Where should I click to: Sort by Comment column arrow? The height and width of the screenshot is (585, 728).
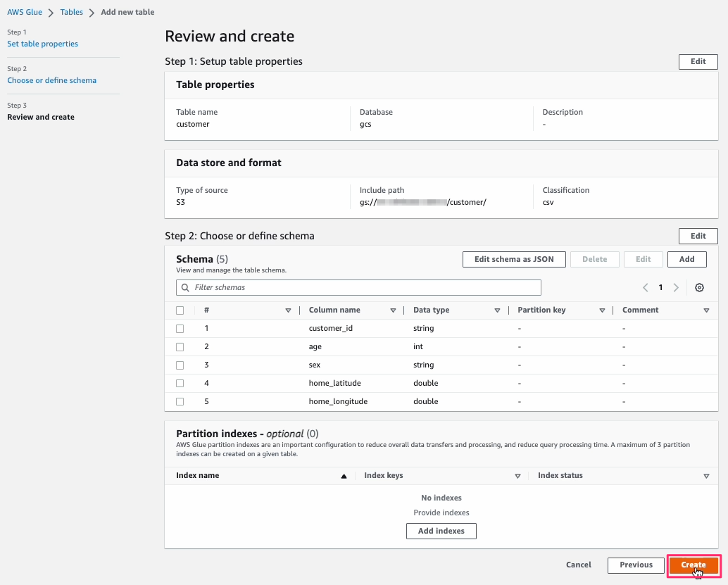point(706,310)
